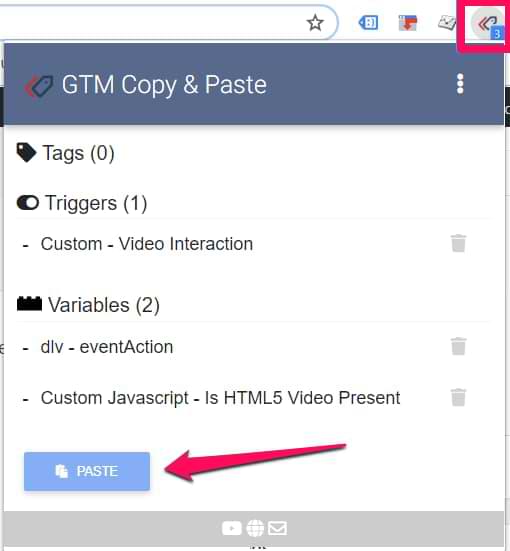Select the Triggers (1) section header
The height and width of the screenshot is (551, 510).
point(82,203)
